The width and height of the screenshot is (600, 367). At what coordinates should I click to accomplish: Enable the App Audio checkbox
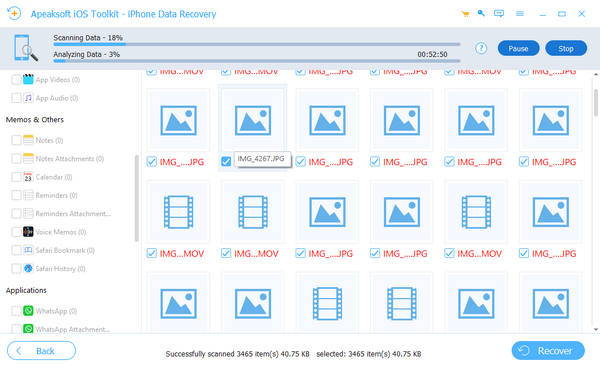[16, 98]
